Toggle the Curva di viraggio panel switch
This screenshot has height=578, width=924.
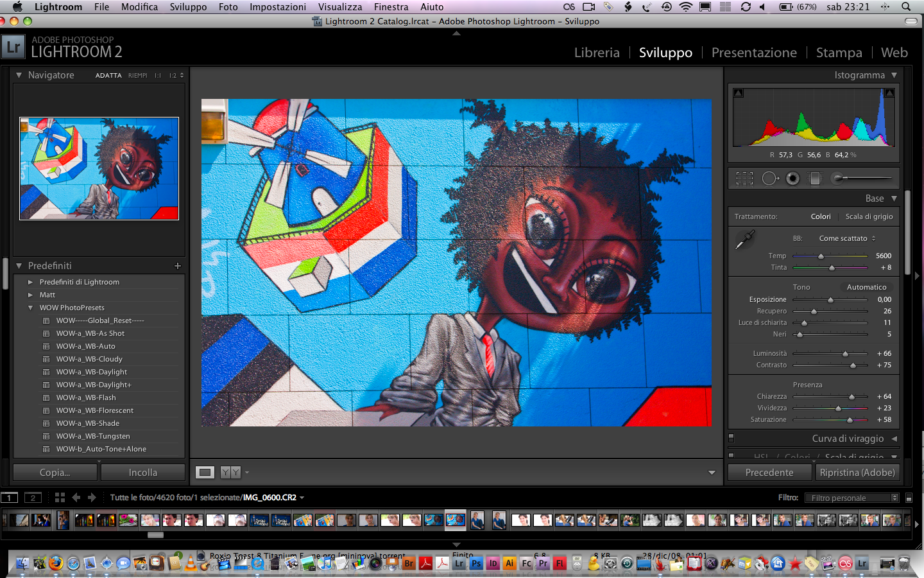(731, 438)
